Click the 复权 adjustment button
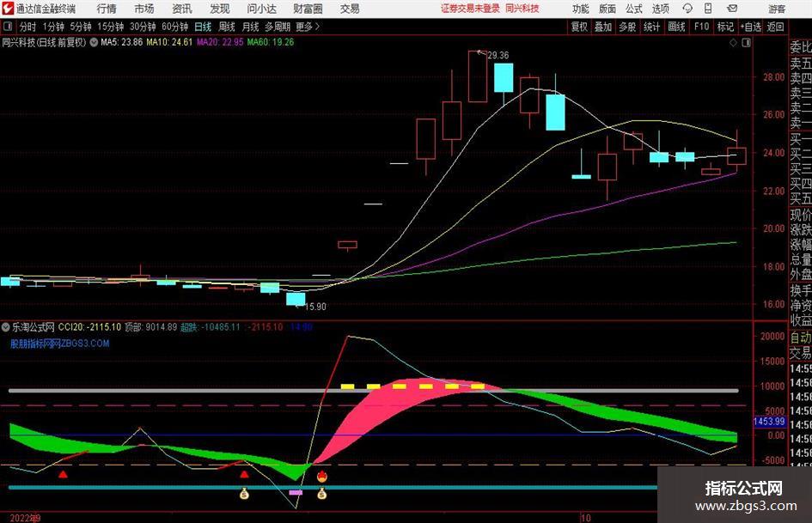This screenshot has width=812, height=523. (x=579, y=27)
